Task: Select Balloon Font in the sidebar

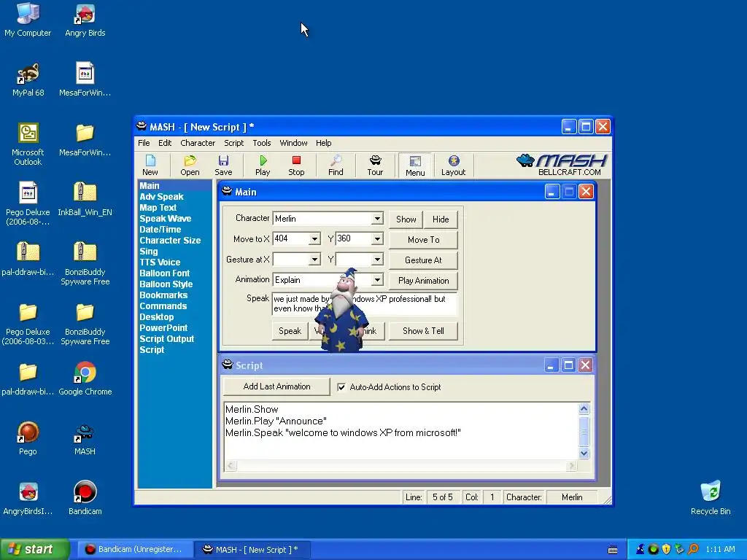Action: coord(165,273)
